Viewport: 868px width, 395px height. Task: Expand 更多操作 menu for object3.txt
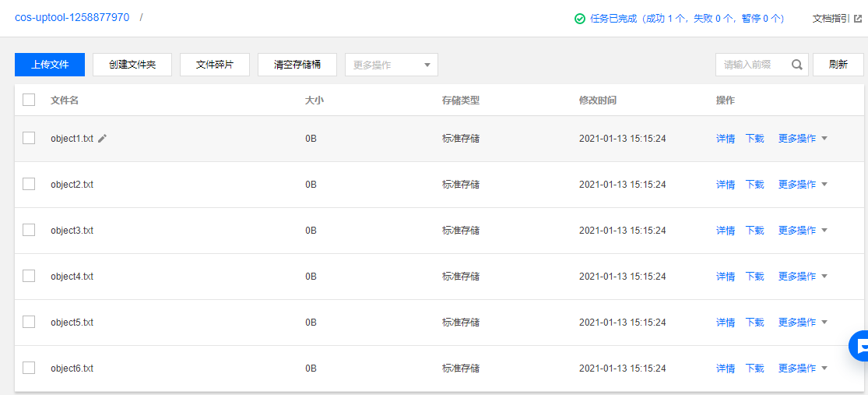pos(802,230)
